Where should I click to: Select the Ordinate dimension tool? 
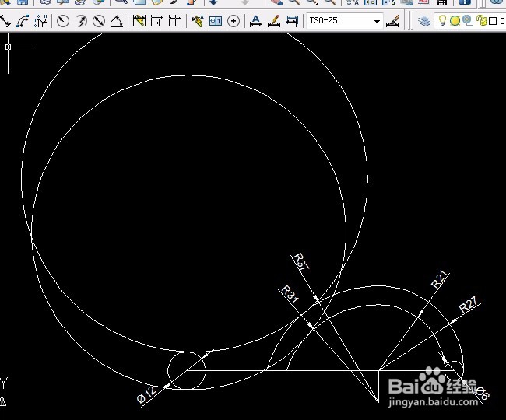click(x=40, y=21)
